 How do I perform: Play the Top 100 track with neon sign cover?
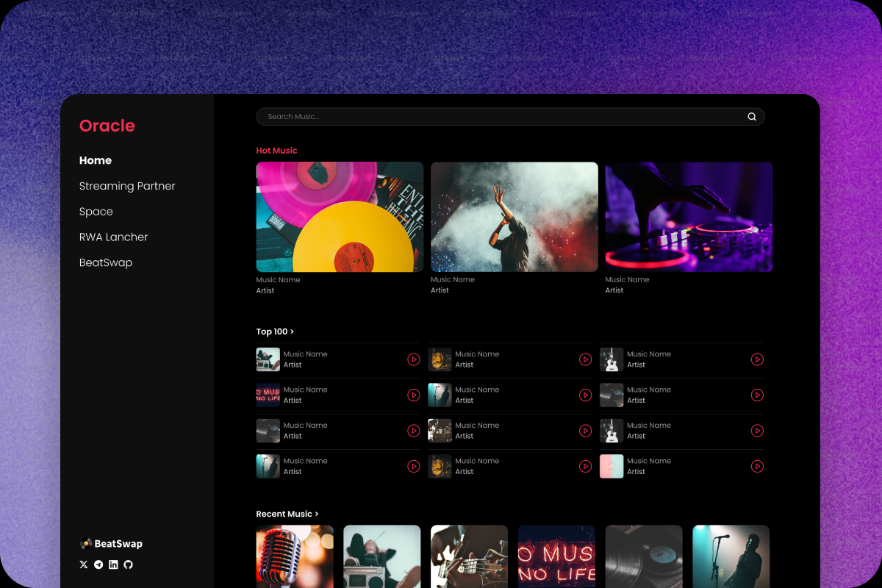414,395
